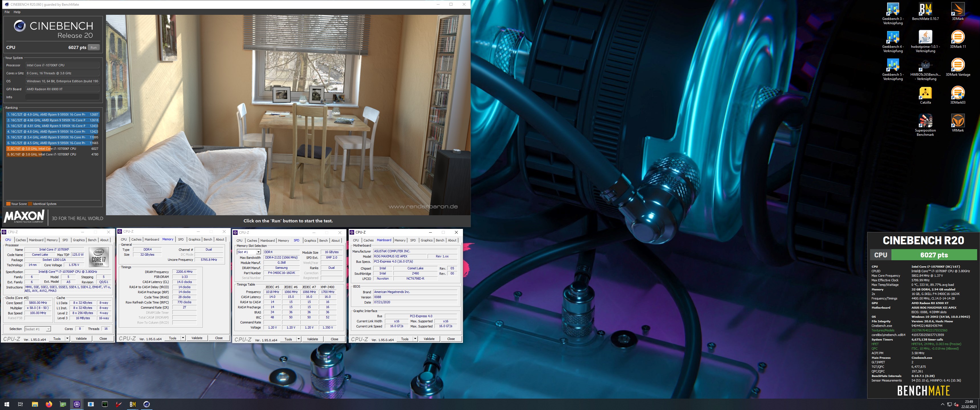980x410 pixels.
Task: Launch HWBOT x265 Benchmark shortcut
Action: click(925, 69)
